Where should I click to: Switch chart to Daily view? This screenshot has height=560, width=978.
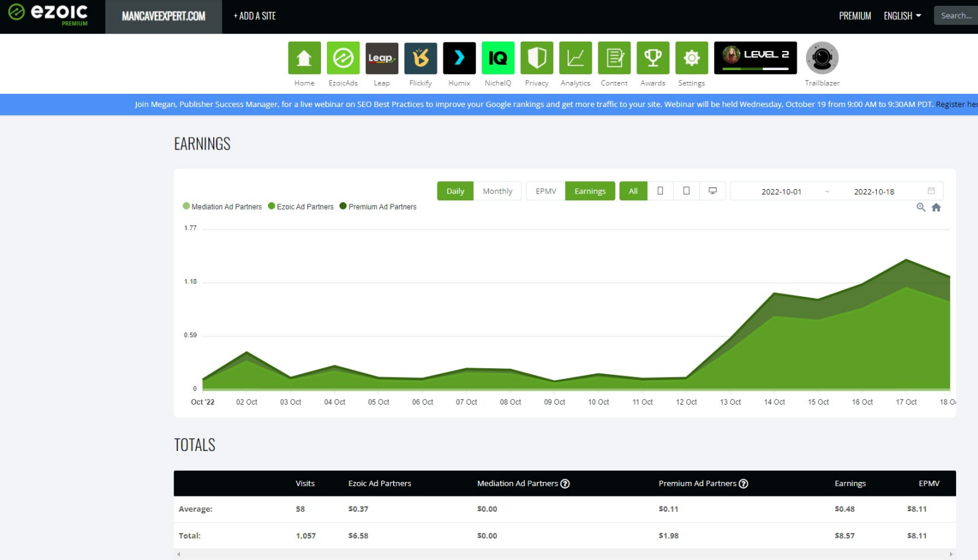455,191
